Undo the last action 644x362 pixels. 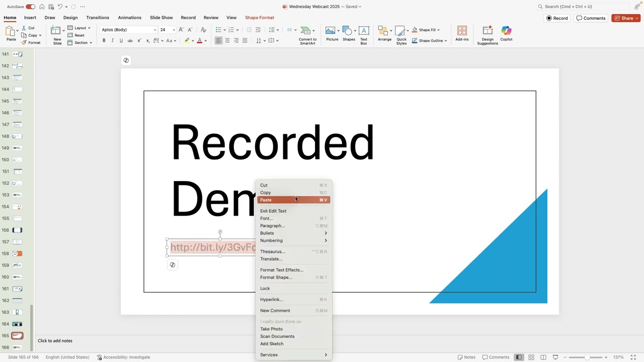60,7
